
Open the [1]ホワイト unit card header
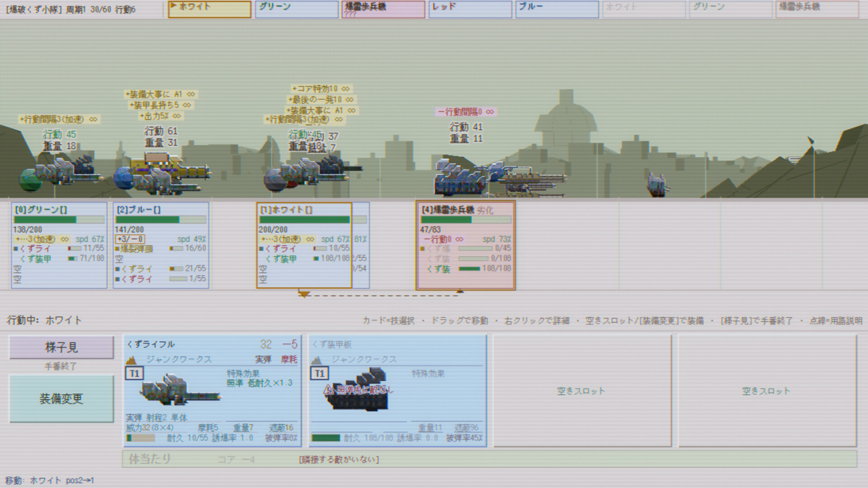coord(286,210)
